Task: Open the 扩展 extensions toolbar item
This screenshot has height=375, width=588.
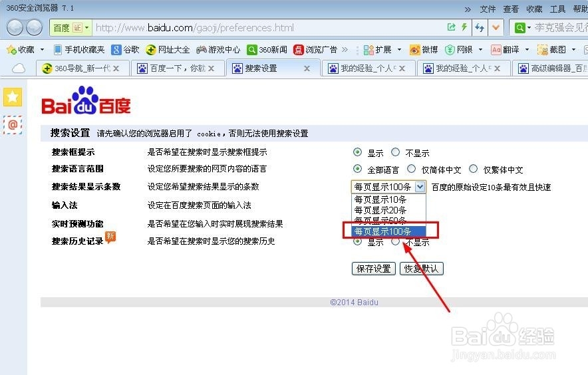Action: click(x=378, y=49)
